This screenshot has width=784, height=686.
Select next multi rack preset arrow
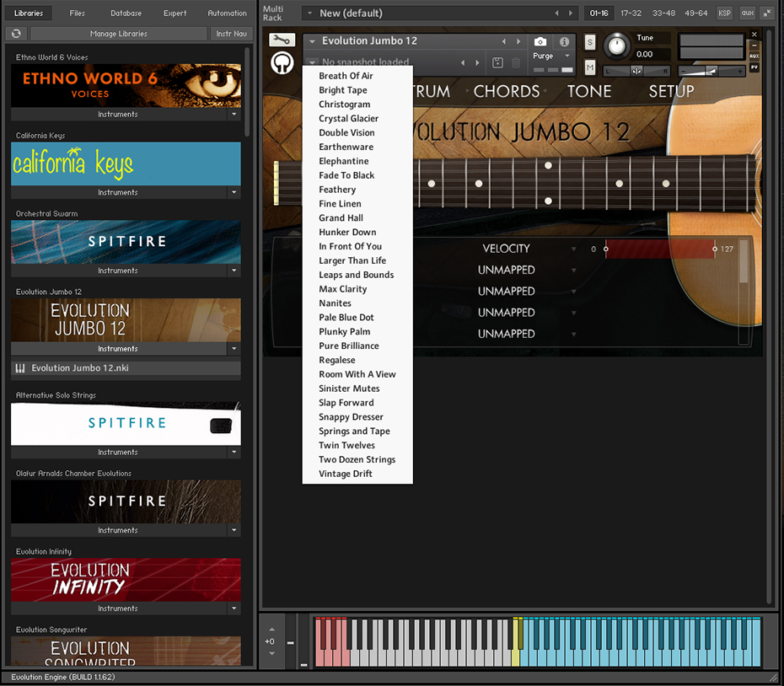571,13
